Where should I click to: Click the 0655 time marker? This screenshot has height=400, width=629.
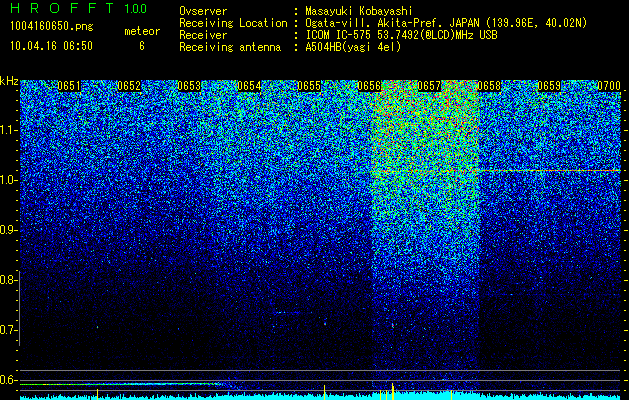coord(309,86)
